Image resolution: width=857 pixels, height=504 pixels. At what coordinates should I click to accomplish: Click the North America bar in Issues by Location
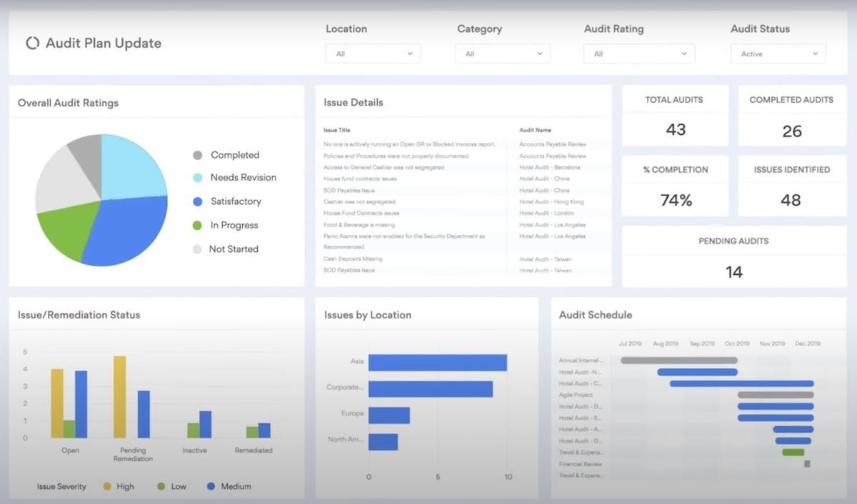[383, 442]
